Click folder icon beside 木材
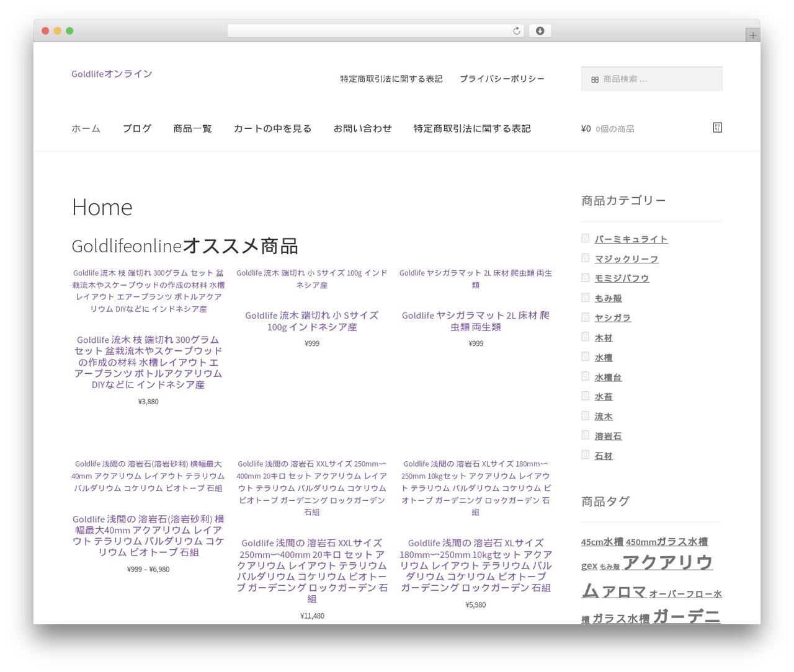This screenshot has height=672, width=794. (585, 337)
